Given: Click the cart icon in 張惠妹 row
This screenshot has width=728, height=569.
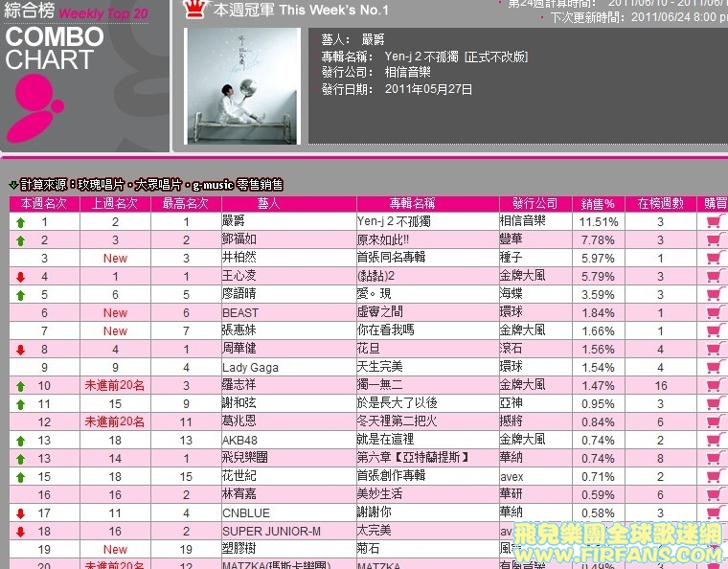Looking at the screenshot, I should [715, 330].
